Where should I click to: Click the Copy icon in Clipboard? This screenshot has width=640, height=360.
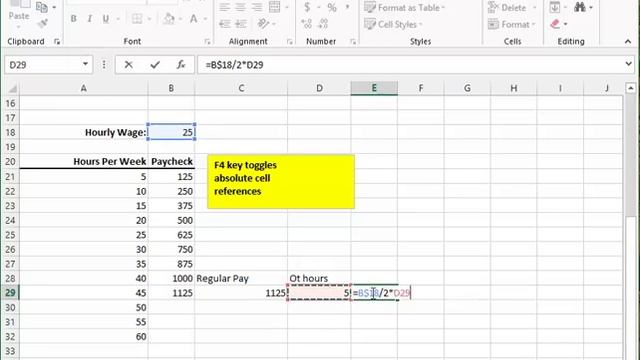(41, 7)
